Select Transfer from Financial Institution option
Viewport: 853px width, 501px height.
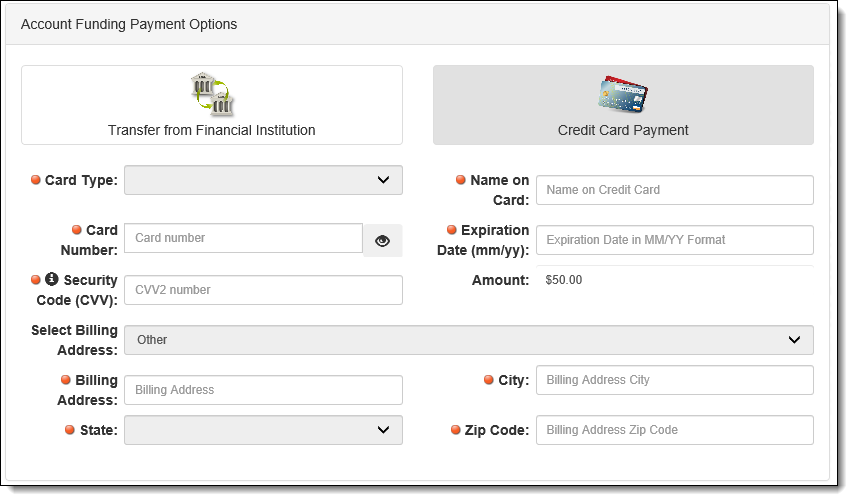click(212, 105)
